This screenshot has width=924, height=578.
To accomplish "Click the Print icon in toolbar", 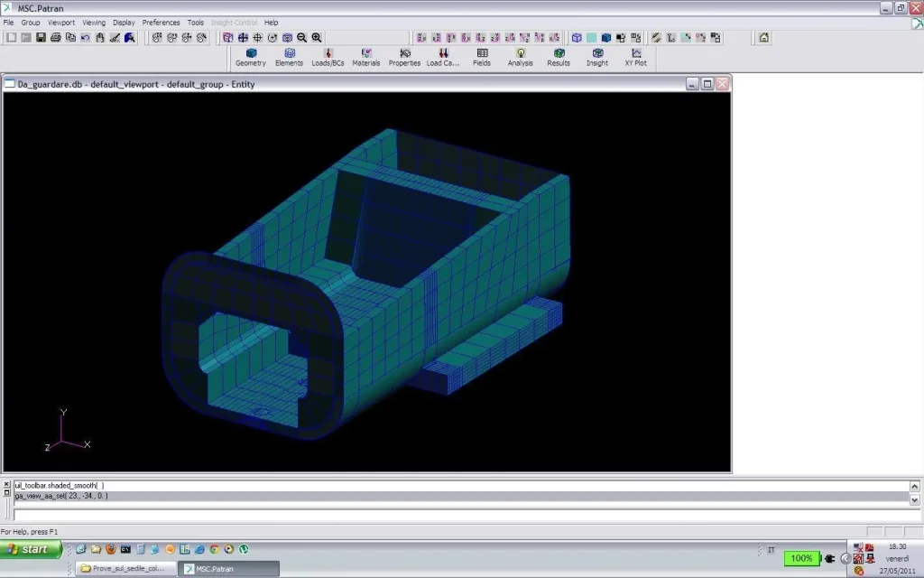I will [55, 38].
